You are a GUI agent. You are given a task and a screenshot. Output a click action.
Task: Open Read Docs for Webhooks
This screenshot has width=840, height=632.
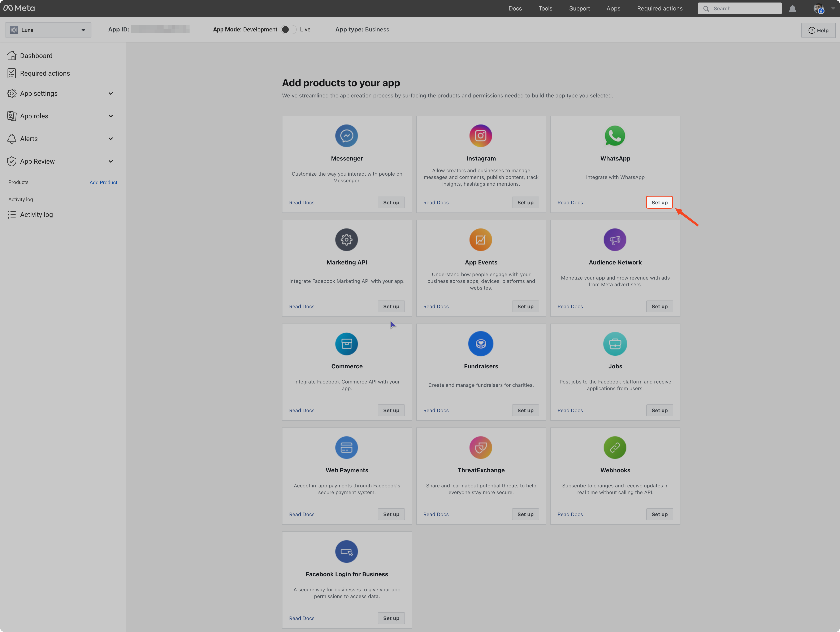[570, 514]
